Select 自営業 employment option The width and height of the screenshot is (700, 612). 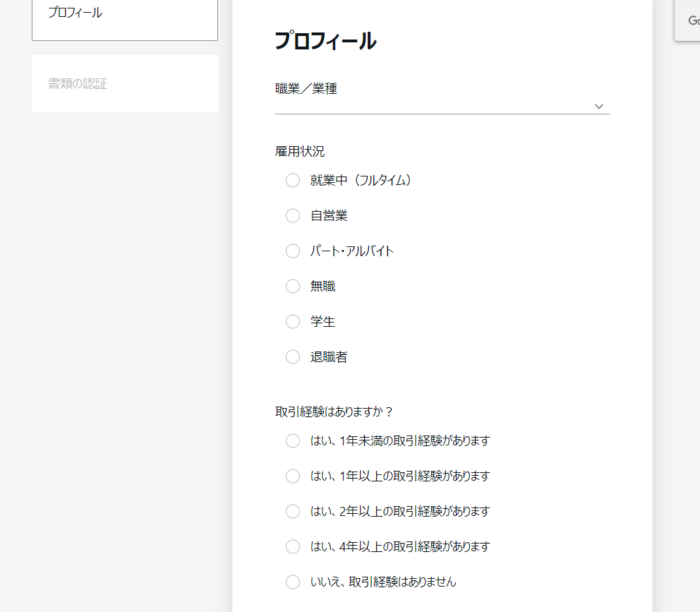tap(293, 216)
